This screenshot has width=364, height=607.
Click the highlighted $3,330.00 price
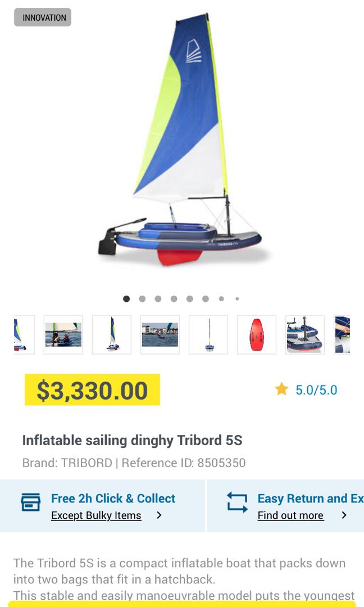[92, 389]
